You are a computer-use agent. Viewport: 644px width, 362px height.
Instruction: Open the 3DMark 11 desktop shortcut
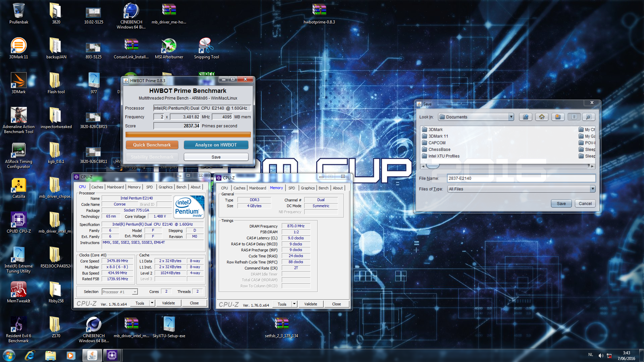(19, 48)
